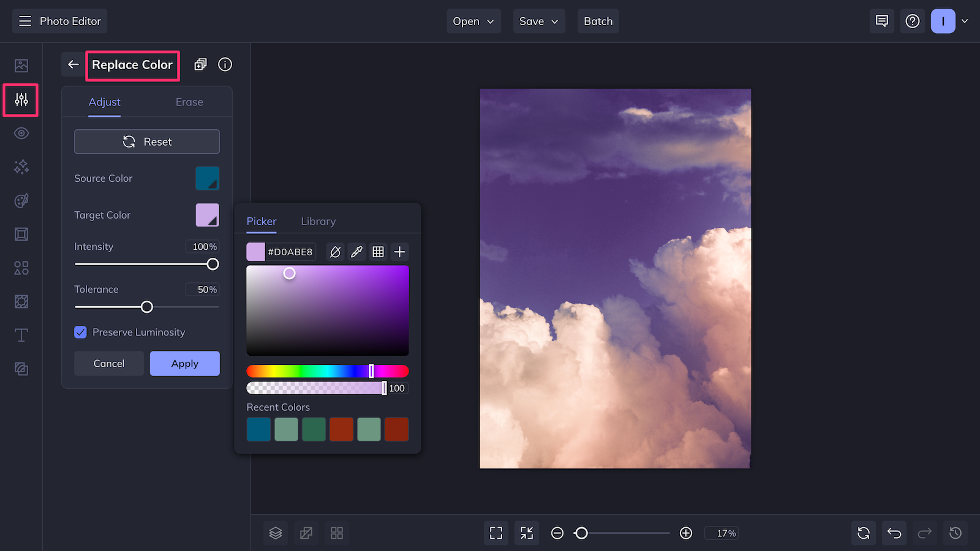
Task: Switch to the Library tab in the picker
Action: [x=318, y=221]
